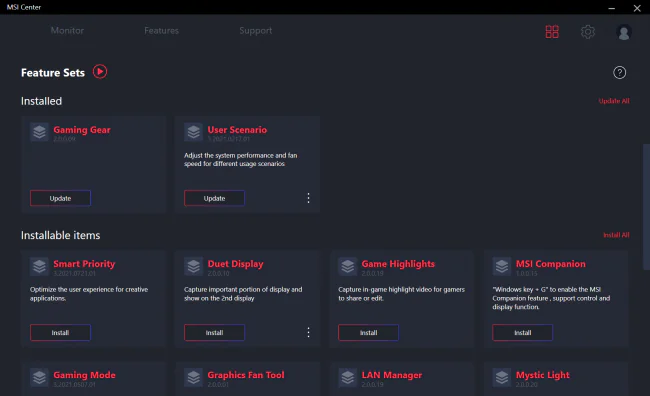The width and height of the screenshot is (650, 396).
Task: Click the Gaming Gear layers icon
Action: click(x=39, y=132)
